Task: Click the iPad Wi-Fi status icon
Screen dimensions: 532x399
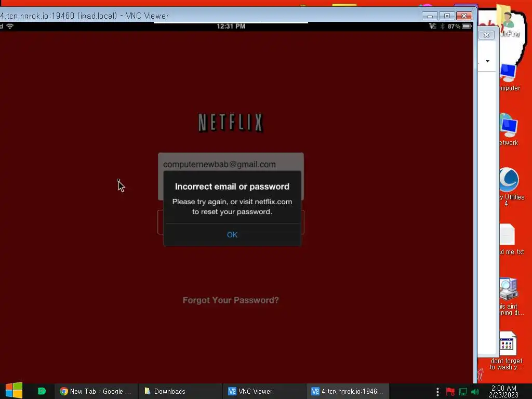Action: [x=10, y=26]
